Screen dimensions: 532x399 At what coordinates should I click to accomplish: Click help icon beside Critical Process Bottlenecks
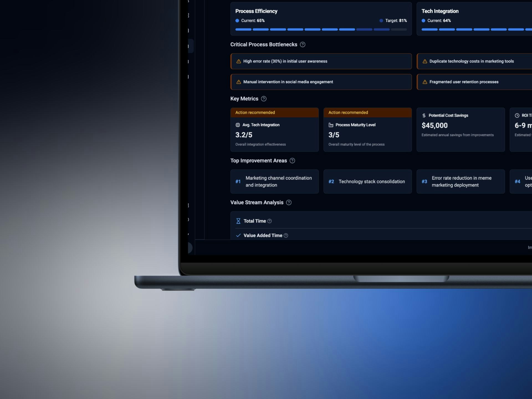point(303,45)
